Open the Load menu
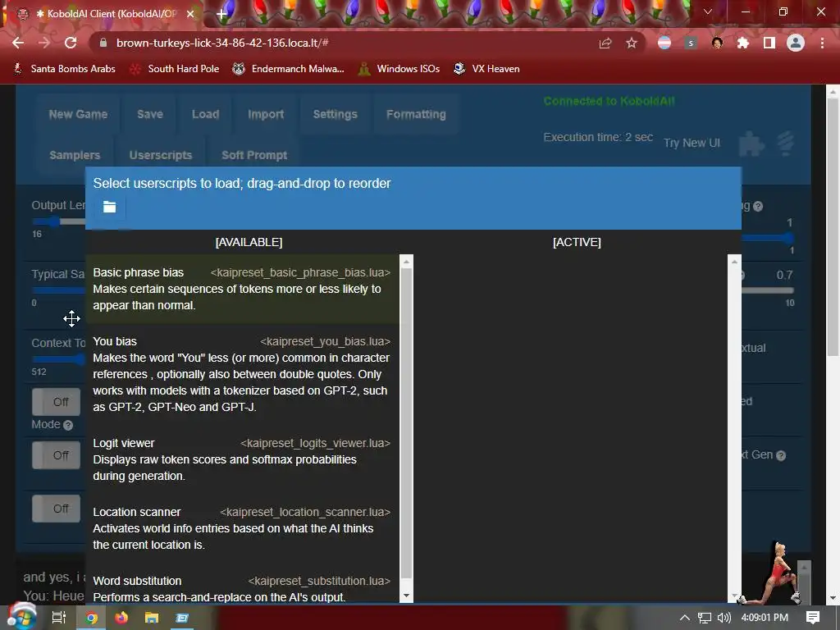This screenshot has width=840, height=630. (x=206, y=114)
